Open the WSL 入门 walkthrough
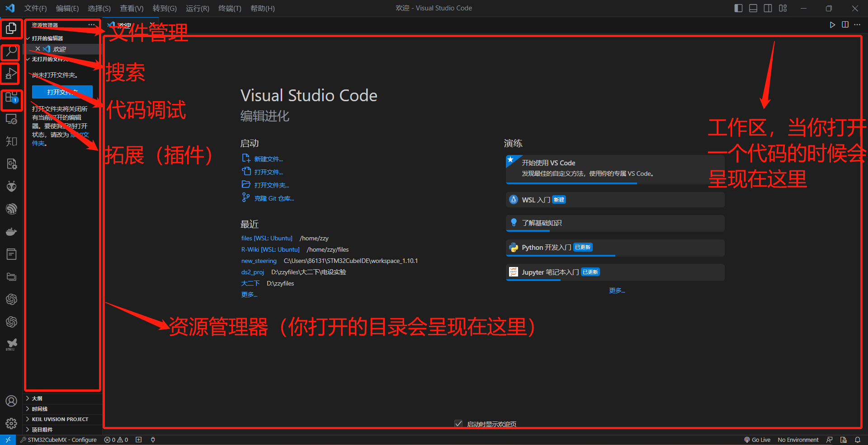Screen dimensions: 868x445 tap(615, 200)
